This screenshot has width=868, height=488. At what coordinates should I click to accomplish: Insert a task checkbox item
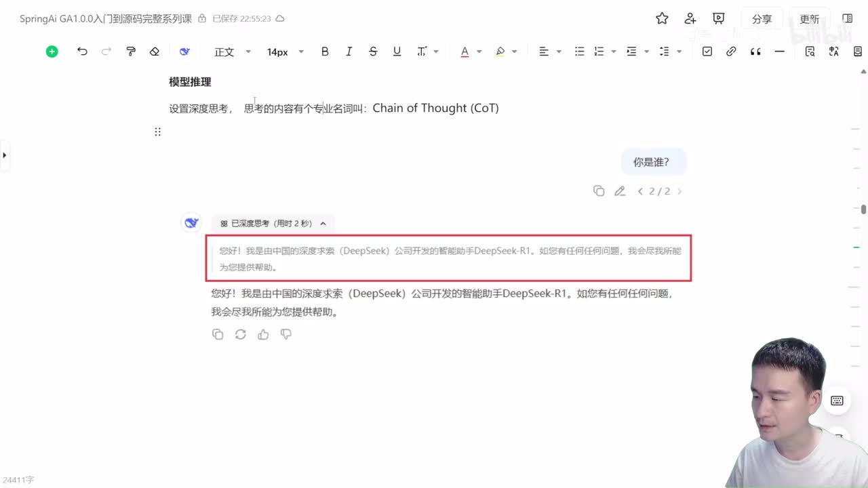point(707,52)
